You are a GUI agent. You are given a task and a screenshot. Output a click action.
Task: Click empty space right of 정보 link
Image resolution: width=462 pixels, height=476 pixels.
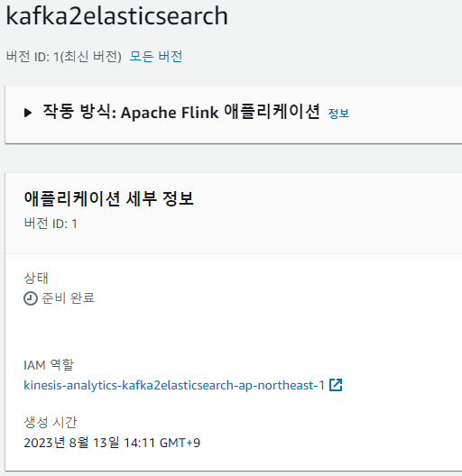pos(404,114)
